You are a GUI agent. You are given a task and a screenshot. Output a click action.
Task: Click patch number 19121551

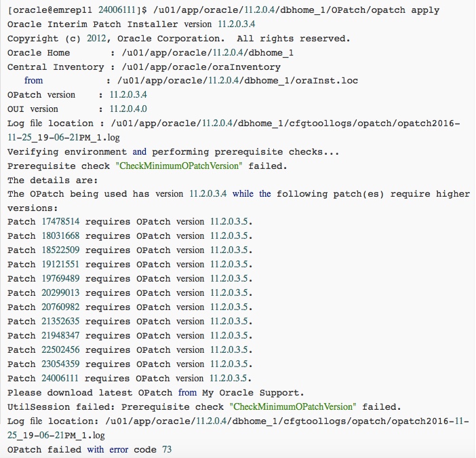click(60, 265)
